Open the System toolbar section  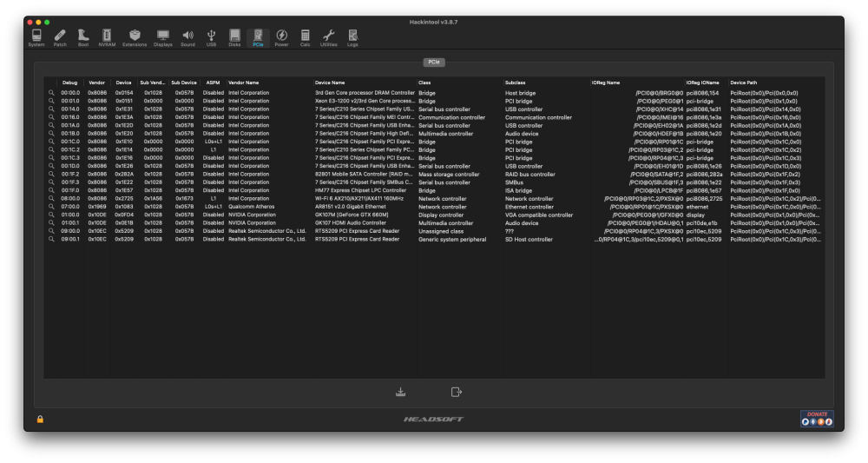tap(36, 37)
